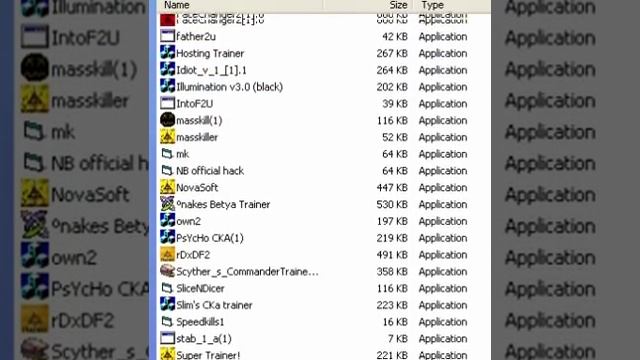Select the 202 KB size value
640x360 pixels.
pos(392,87)
